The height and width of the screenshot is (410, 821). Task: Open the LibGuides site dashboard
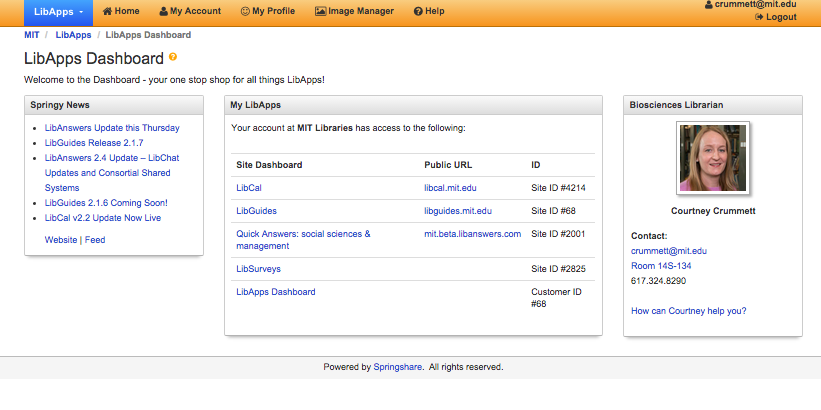[257, 211]
